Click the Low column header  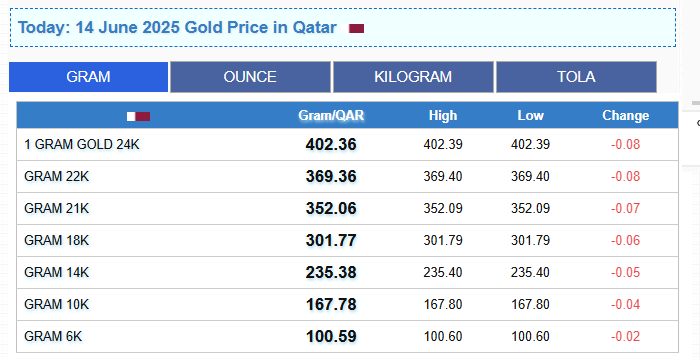coord(530,116)
